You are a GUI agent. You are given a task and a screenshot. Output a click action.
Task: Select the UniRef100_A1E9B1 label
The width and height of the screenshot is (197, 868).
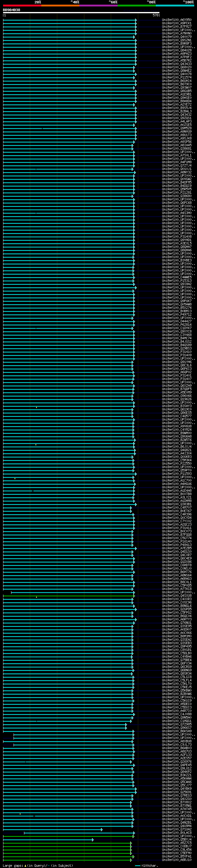click(177, 94)
